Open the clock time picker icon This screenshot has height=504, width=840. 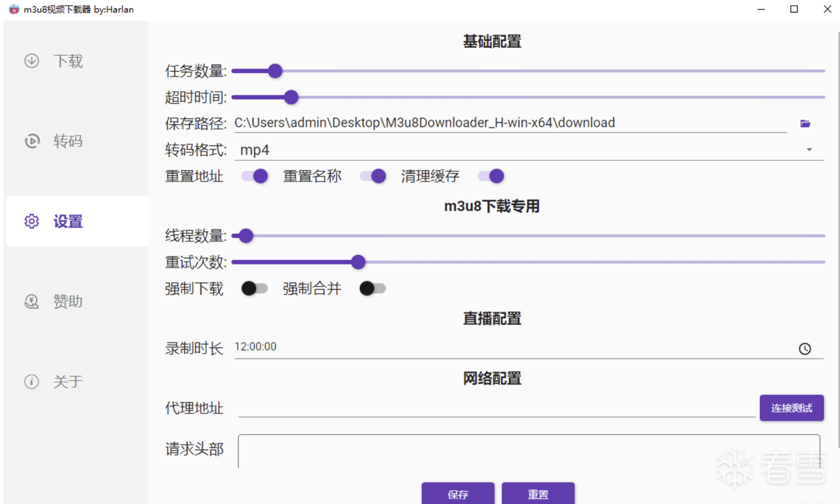(x=805, y=349)
